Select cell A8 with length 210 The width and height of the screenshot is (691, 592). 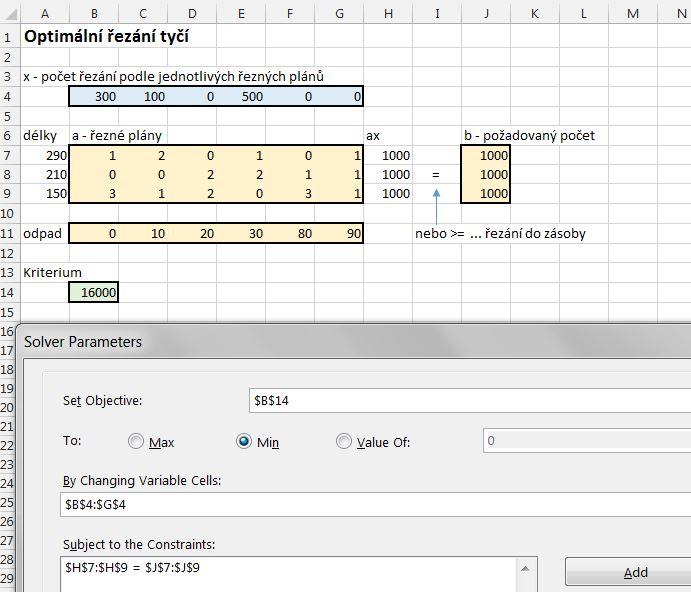pyautogui.click(x=45, y=175)
